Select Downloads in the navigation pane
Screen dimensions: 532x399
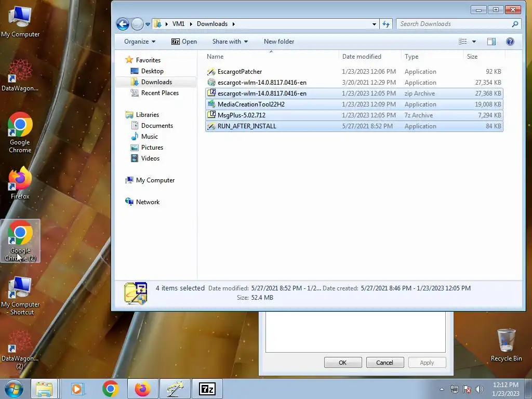(x=151, y=82)
